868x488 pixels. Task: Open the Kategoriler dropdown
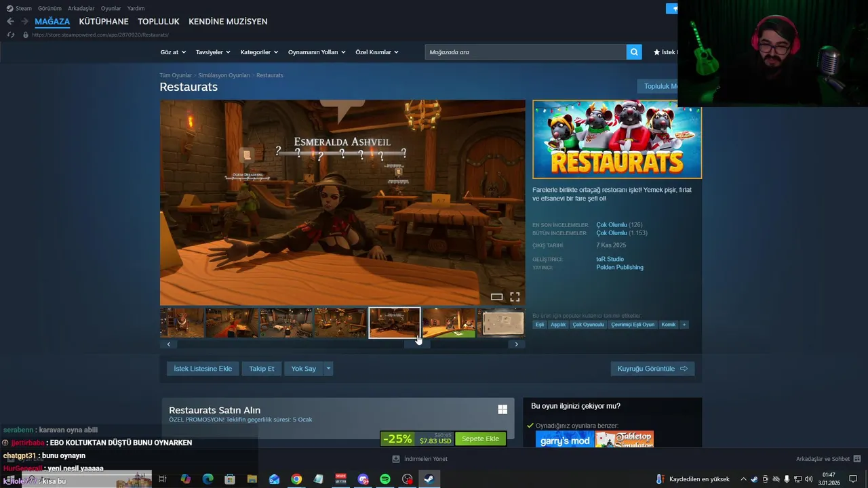tap(259, 52)
